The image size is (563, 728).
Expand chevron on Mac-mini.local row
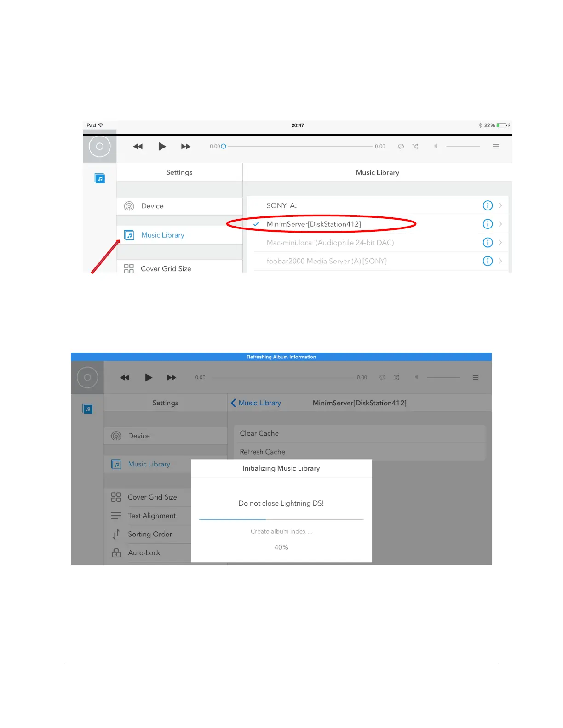[x=500, y=242]
